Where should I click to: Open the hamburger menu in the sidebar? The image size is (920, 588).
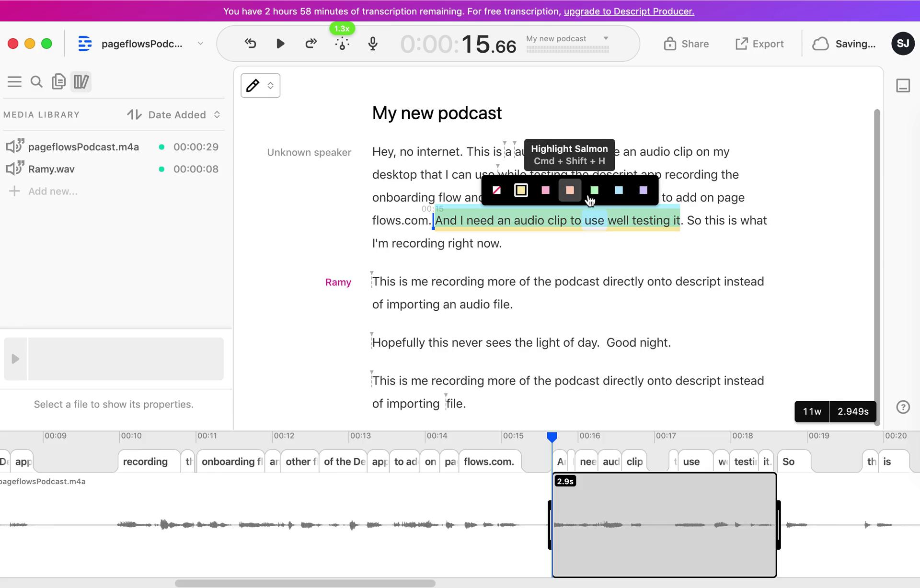click(x=14, y=82)
